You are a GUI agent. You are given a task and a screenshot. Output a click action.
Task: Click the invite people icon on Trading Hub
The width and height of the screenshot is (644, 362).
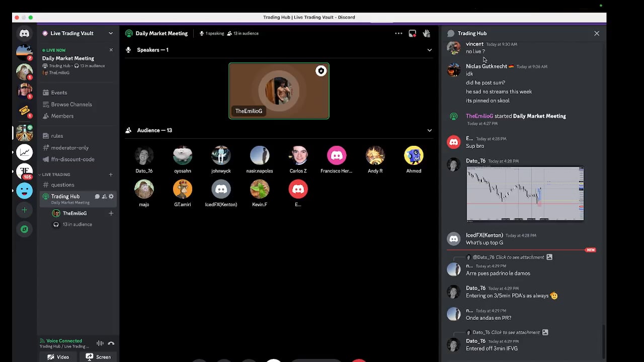104,197
